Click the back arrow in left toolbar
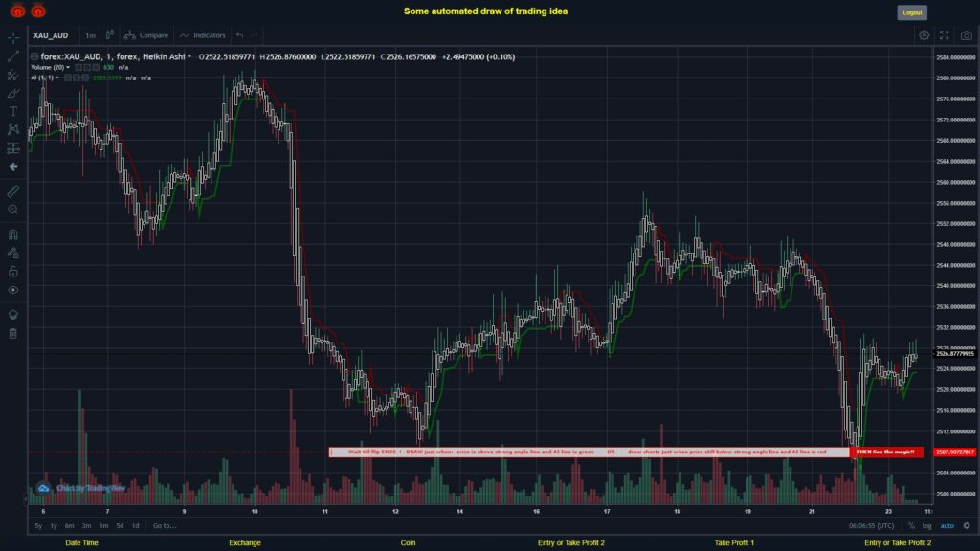This screenshot has height=551, width=980. point(13,166)
